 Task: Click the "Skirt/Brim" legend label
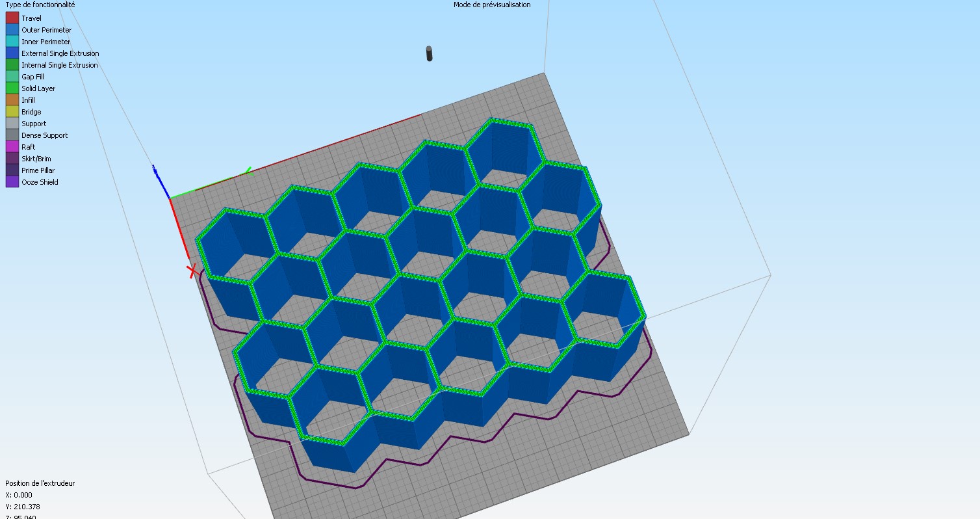point(36,159)
